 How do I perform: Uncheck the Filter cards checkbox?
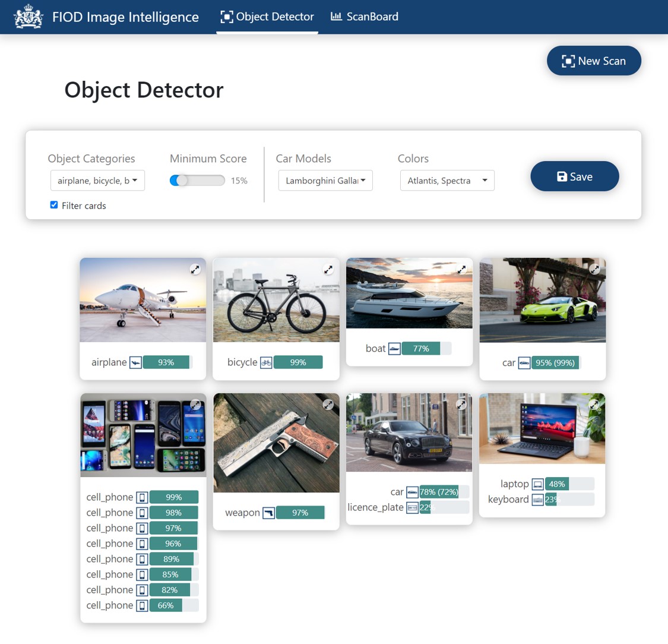54,205
